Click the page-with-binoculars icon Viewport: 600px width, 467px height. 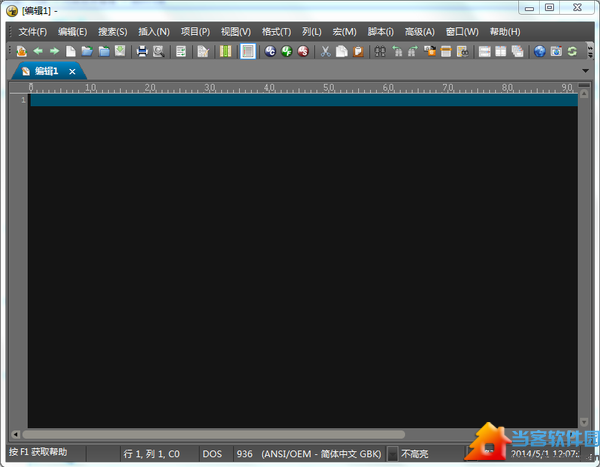point(462,51)
